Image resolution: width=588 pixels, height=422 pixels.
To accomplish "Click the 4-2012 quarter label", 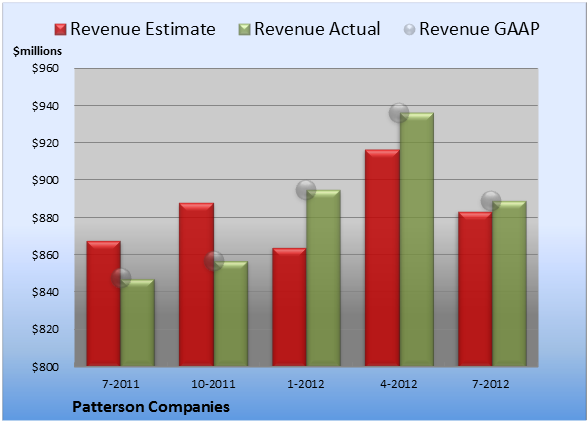I will (399, 384).
